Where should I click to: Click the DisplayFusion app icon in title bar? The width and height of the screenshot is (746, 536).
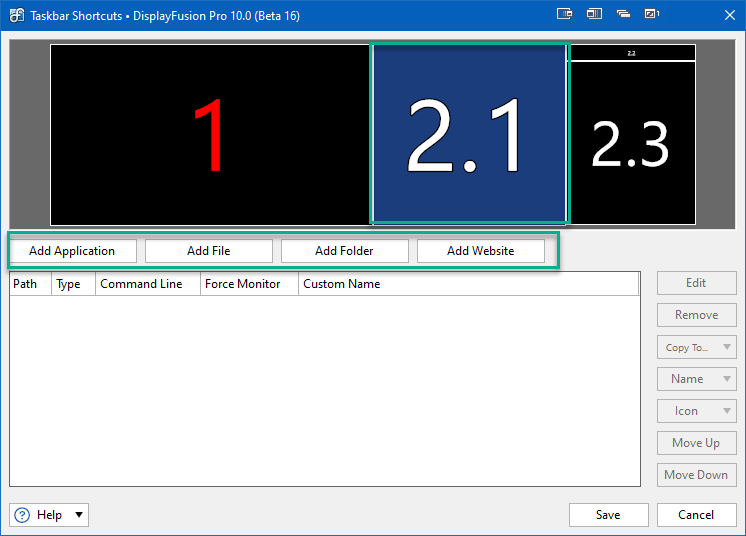(x=16, y=16)
